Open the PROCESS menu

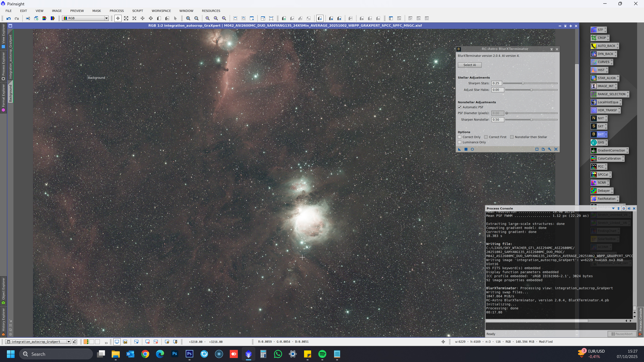pyautogui.click(x=117, y=11)
